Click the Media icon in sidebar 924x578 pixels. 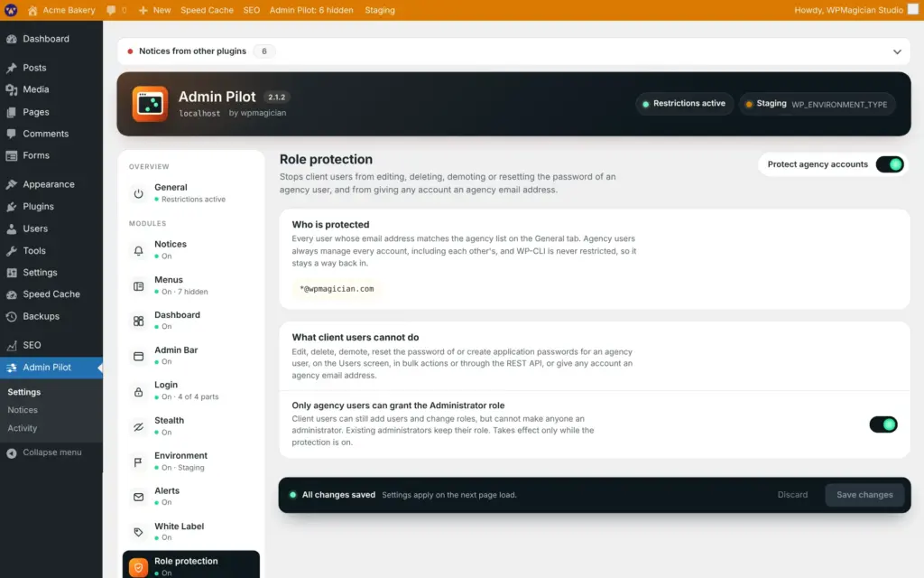[11, 89]
